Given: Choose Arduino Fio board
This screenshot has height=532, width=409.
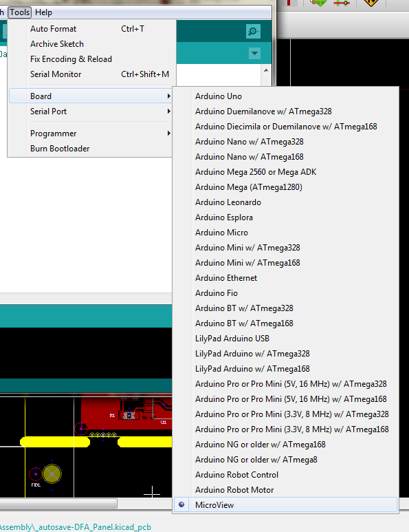Looking at the screenshot, I should pyautogui.click(x=285, y=293).
